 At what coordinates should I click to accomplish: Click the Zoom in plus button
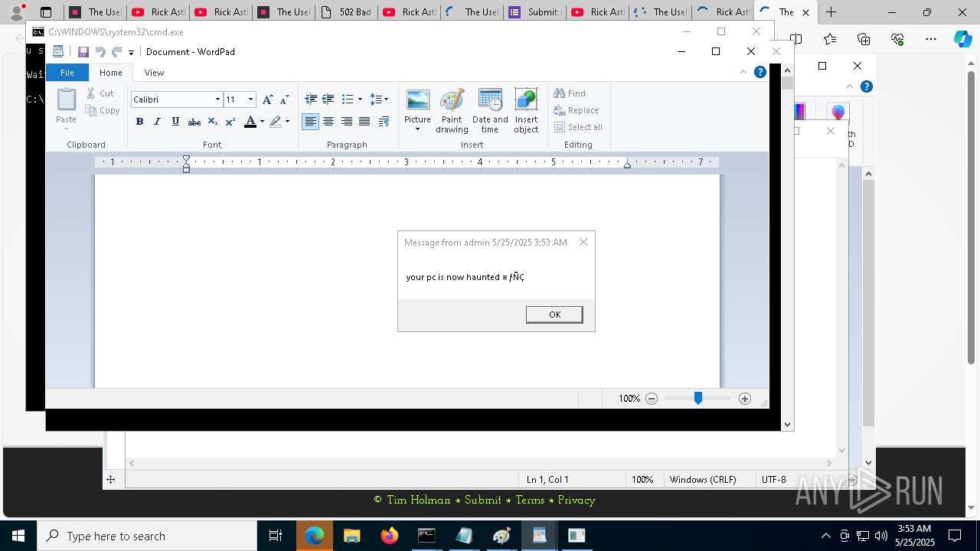[745, 399]
